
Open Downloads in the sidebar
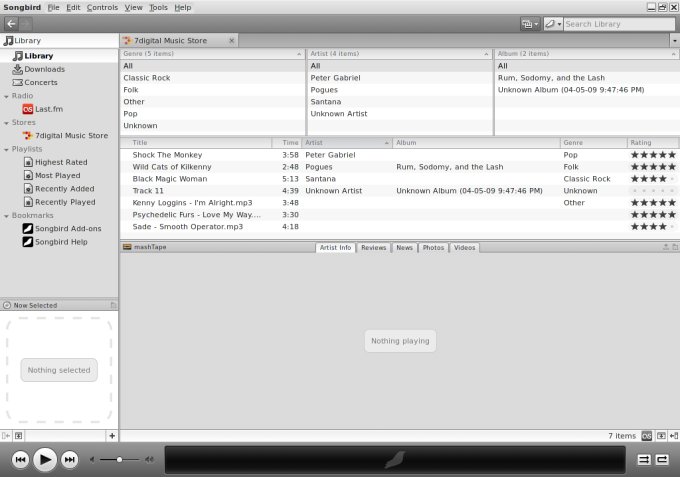[45, 69]
